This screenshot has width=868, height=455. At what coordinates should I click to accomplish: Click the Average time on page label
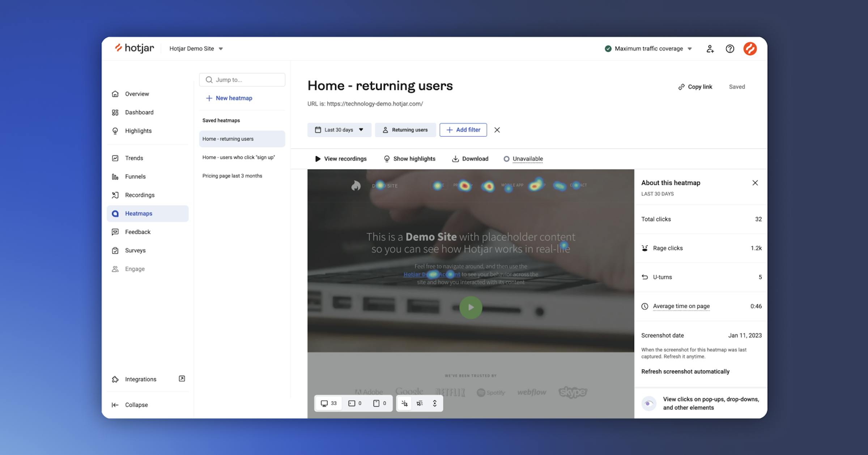[681, 306]
